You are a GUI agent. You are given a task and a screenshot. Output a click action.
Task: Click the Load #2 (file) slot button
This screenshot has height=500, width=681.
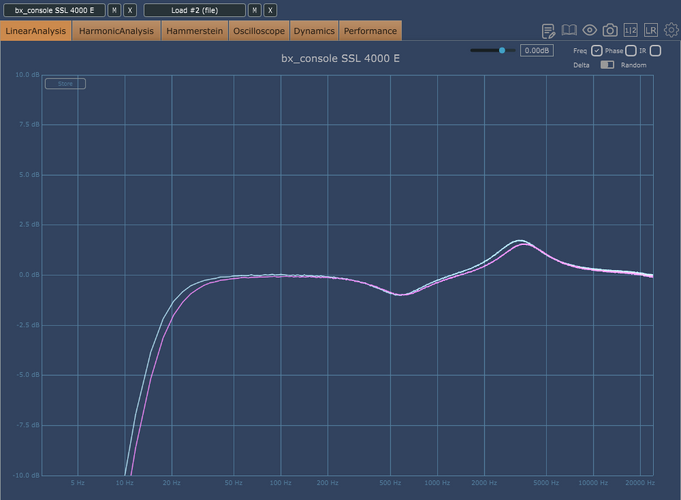[195, 10]
